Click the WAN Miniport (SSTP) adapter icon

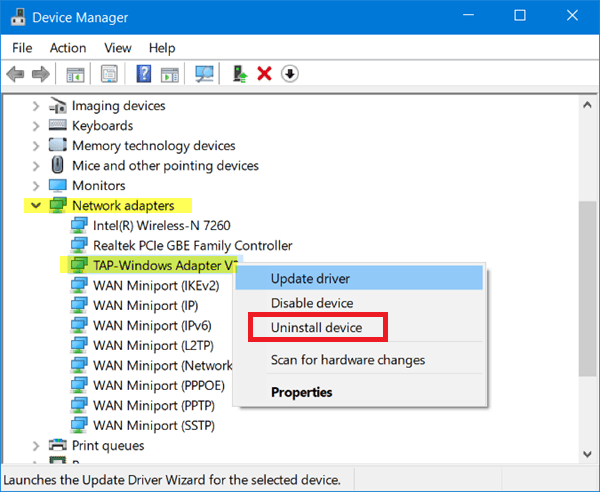coord(79,425)
